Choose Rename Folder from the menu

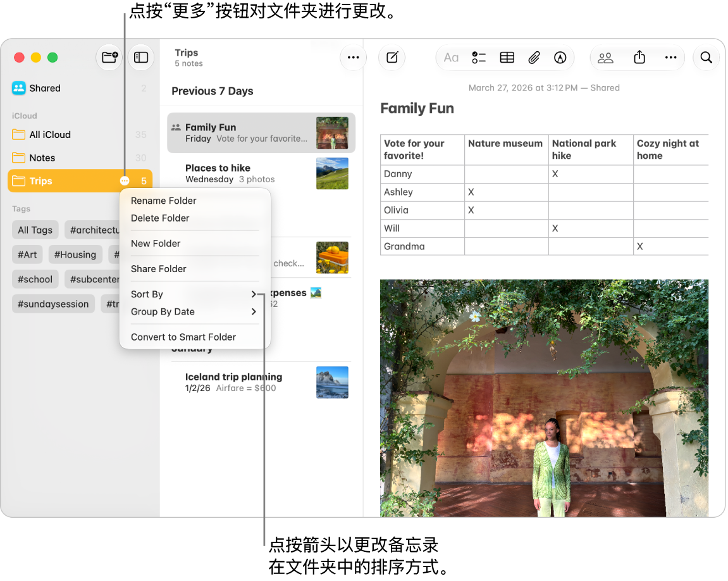click(x=163, y=201)
